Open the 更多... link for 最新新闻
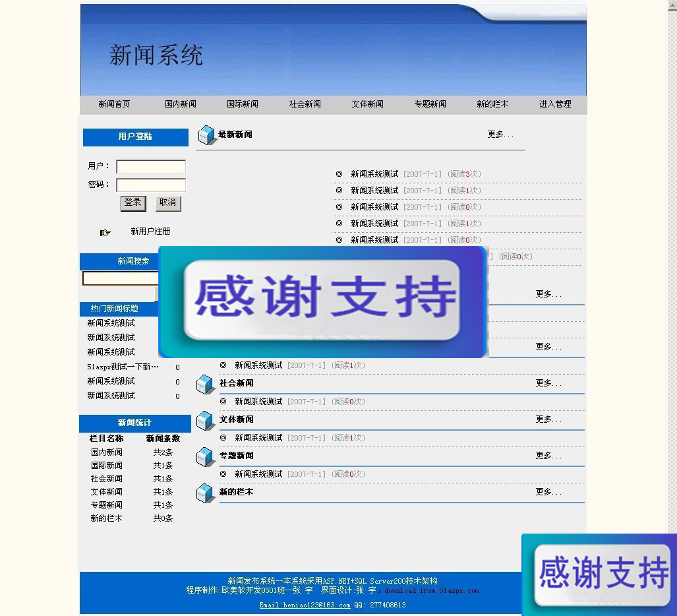Screen dimensions: 677x616 tap(500, 135)
